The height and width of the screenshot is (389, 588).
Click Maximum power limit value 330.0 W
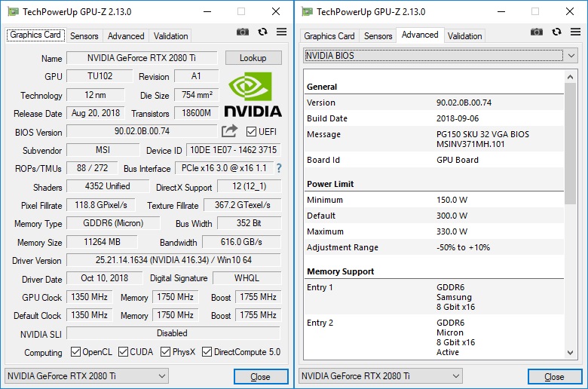(452, 232)
